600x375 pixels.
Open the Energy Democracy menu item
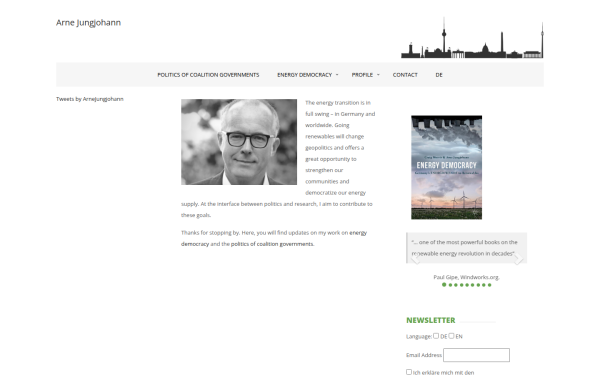304,75
